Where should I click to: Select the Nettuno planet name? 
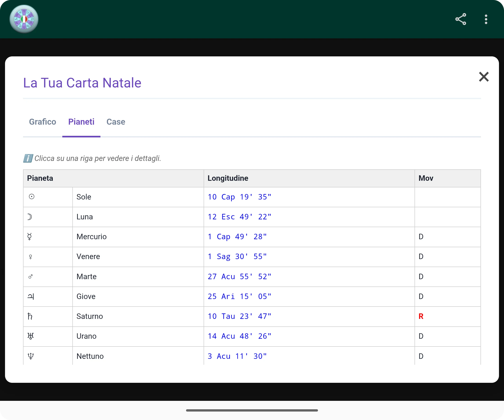coord(90,356)
